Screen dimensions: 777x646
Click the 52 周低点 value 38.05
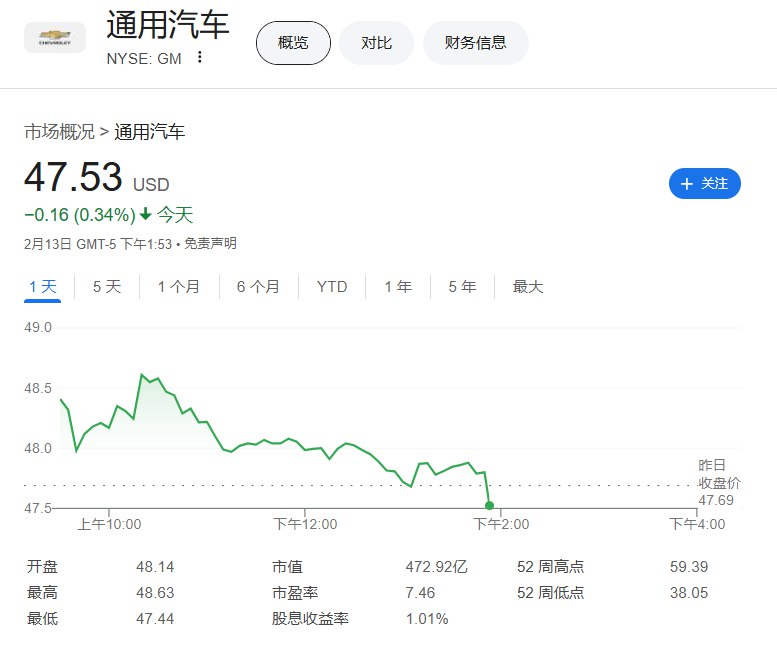(689, 592)
